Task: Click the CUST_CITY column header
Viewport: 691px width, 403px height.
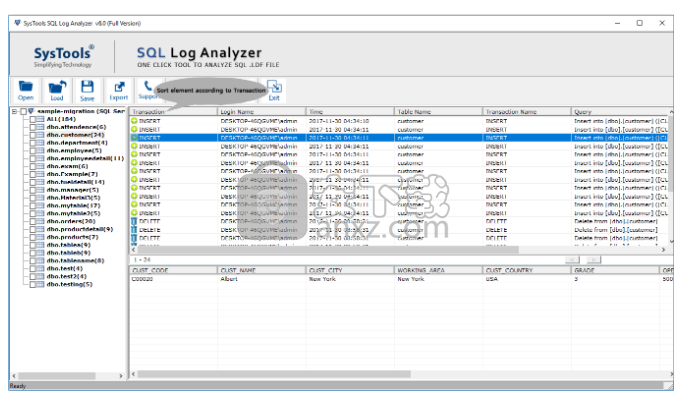Action: [x=350, y=270]
